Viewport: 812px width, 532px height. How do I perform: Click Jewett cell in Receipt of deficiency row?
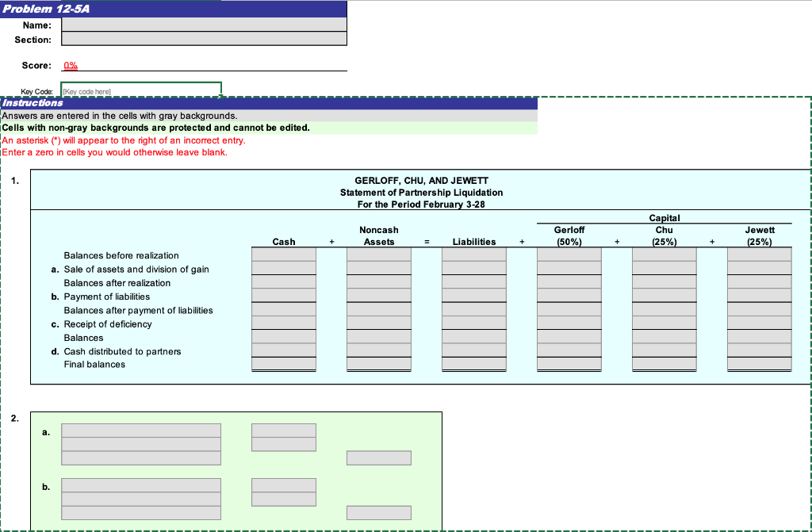pos(760,323)
